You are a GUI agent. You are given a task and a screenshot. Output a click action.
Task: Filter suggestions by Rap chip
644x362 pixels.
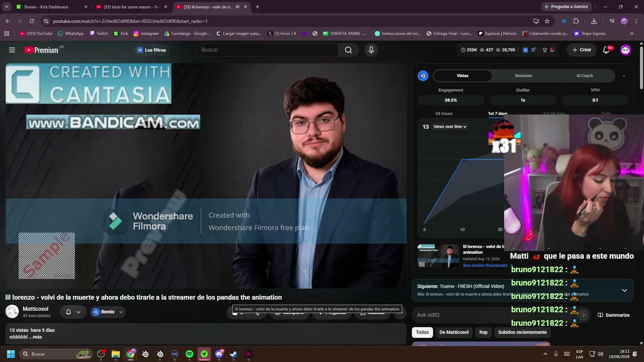pos(484,332)
